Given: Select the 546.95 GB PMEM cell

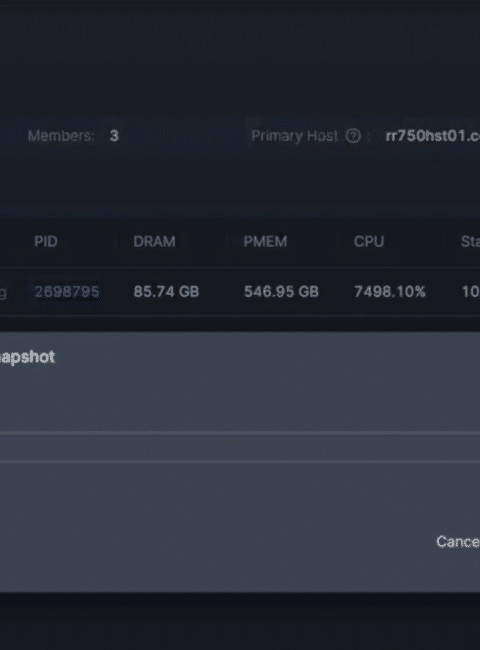Looking at the screenshot, I should point(281,292).
